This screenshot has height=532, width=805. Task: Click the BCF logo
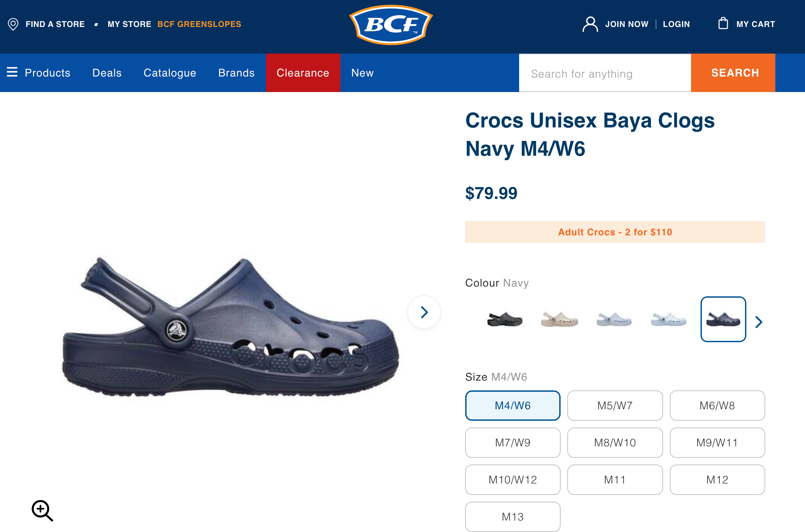click(391, 25)
